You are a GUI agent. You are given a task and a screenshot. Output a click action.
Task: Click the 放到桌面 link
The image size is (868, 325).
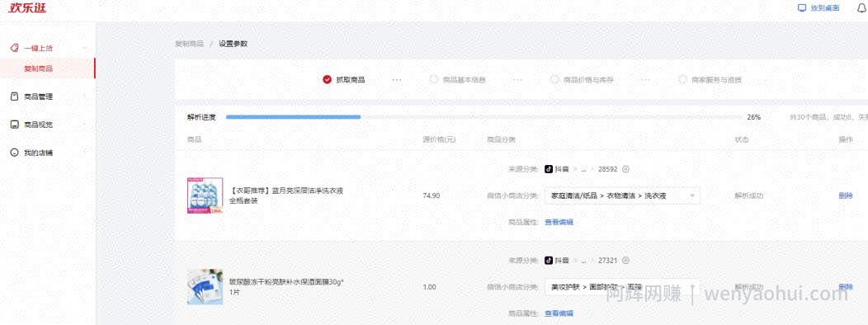tap(825, 7)
